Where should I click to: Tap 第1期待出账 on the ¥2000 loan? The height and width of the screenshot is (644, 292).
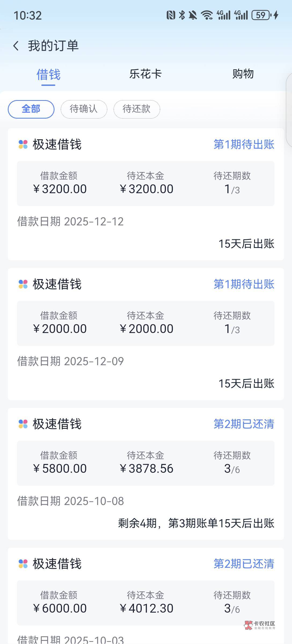click(244, 284)
